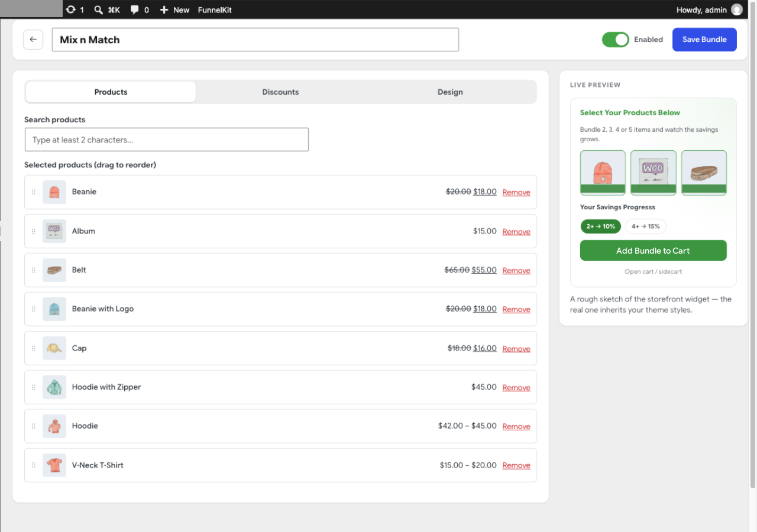This screenshot has height=532, width=757.
Task: Select the beanie image in Live Preview
Action: (x=603, y=173)
